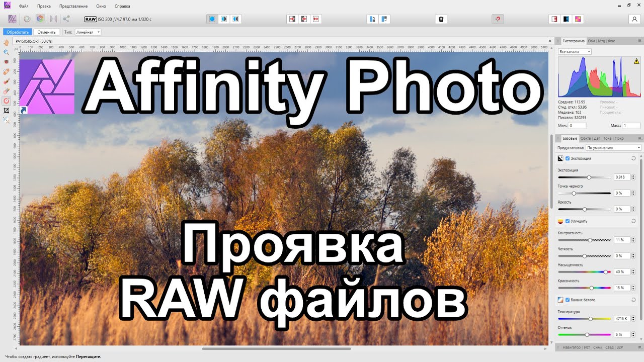Show clipped shadows icon
Image resolution: width=644 pixels, height=362 pixels.
pos(567,19)
